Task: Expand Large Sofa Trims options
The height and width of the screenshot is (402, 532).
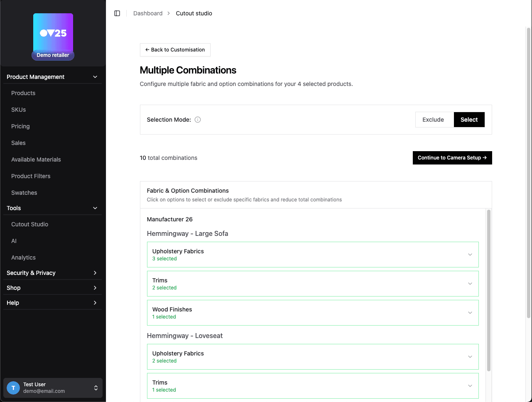Action: click(x=470, y=284)
